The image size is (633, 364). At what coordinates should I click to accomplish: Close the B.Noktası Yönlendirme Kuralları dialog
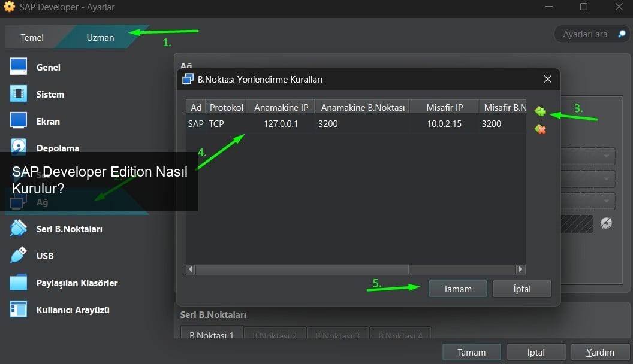coord(547,79)
